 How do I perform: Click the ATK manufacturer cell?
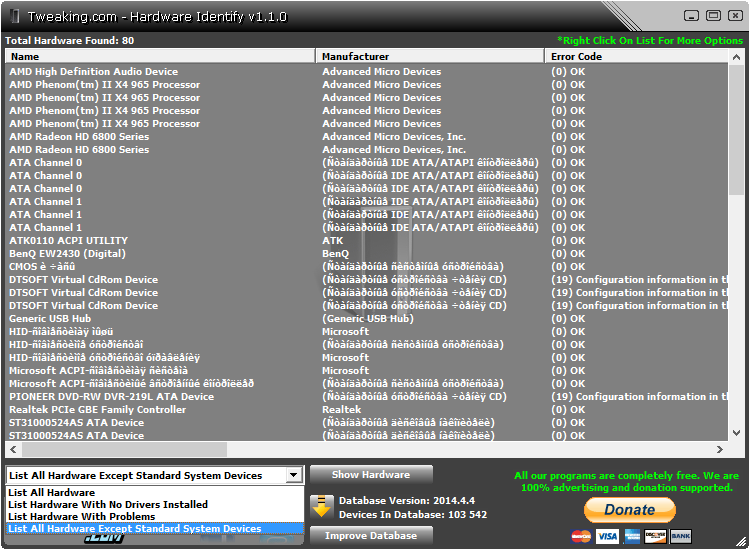[332, 241]
